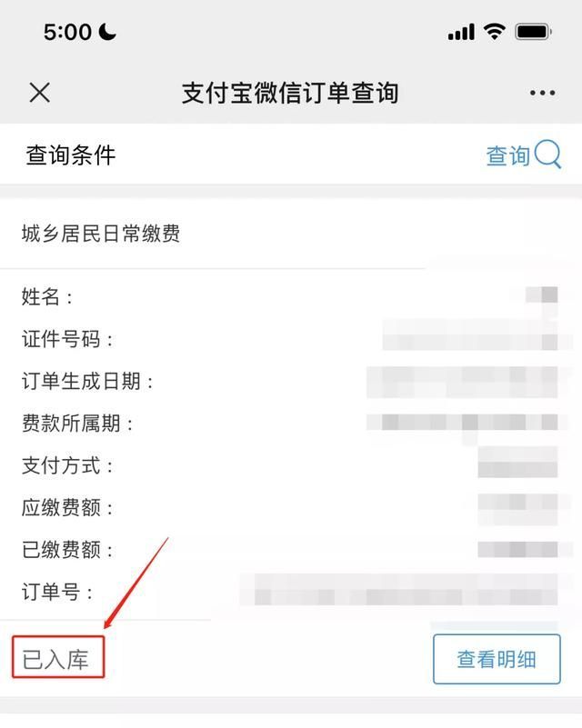The image size is (582, 728).
Task: Open 查看明细 to view details
Action: tap(497, 659)
